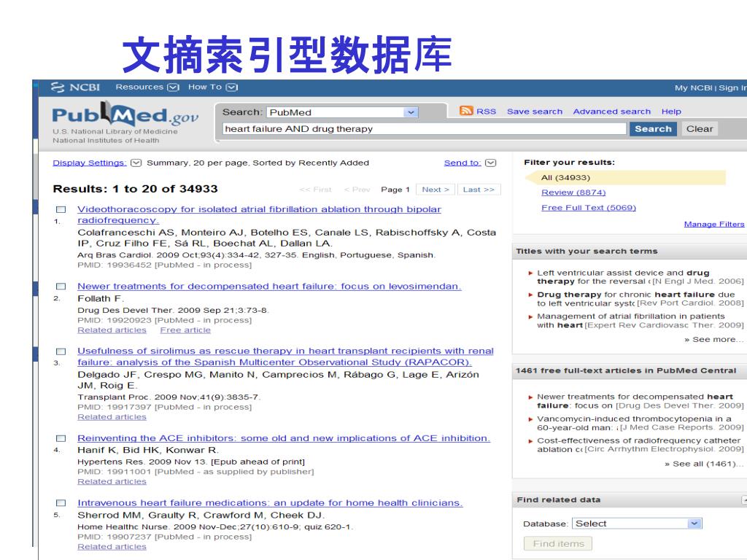Click the PubMed.gov logo

pos(125,114)
